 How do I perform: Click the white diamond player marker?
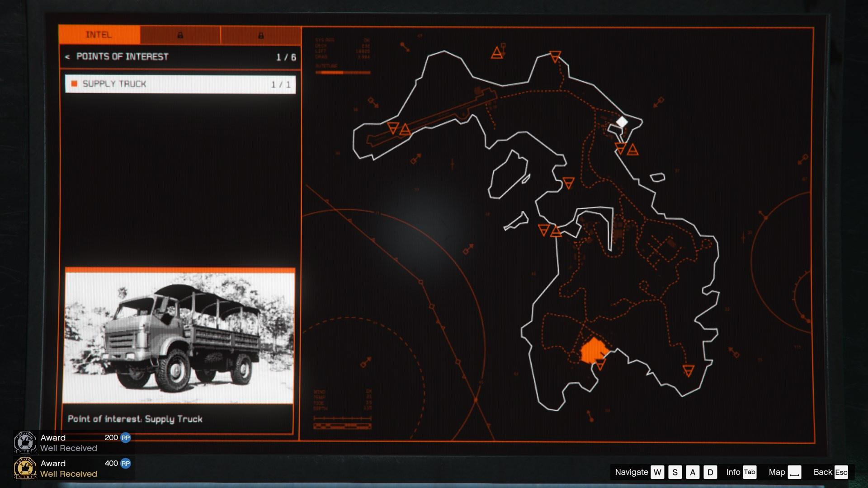coord(622,122)
